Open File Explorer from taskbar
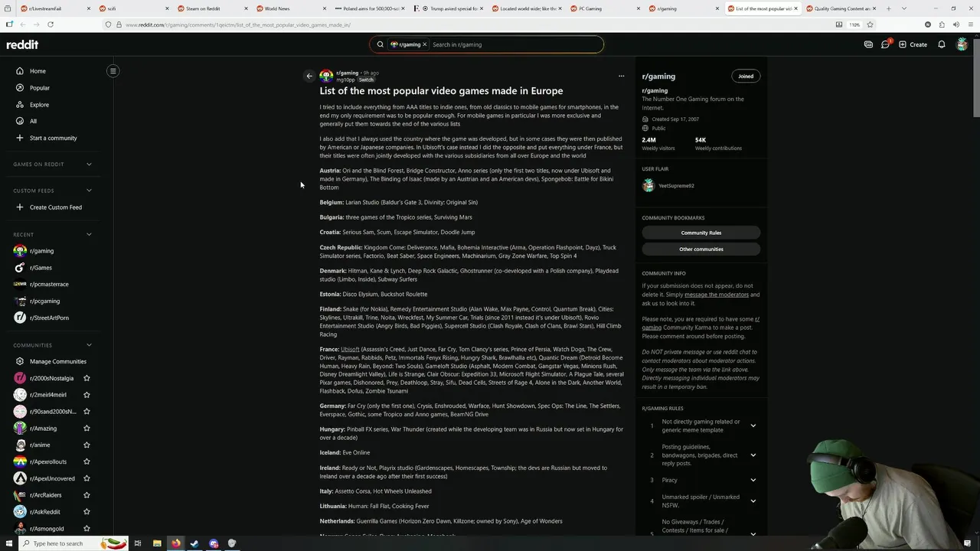The image size is (980, 551). point(157,543)
